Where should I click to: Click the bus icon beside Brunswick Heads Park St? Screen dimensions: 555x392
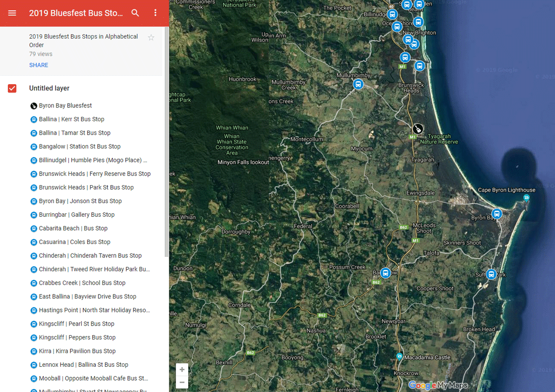click(x=34, y=188)
